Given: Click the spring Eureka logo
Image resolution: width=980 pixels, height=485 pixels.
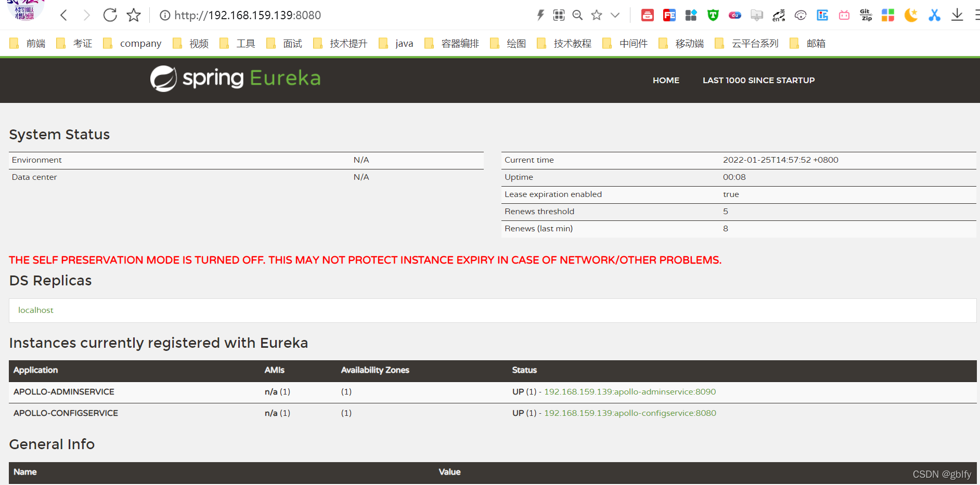Looking at the screenshot, I should click(x=235, y=78).
